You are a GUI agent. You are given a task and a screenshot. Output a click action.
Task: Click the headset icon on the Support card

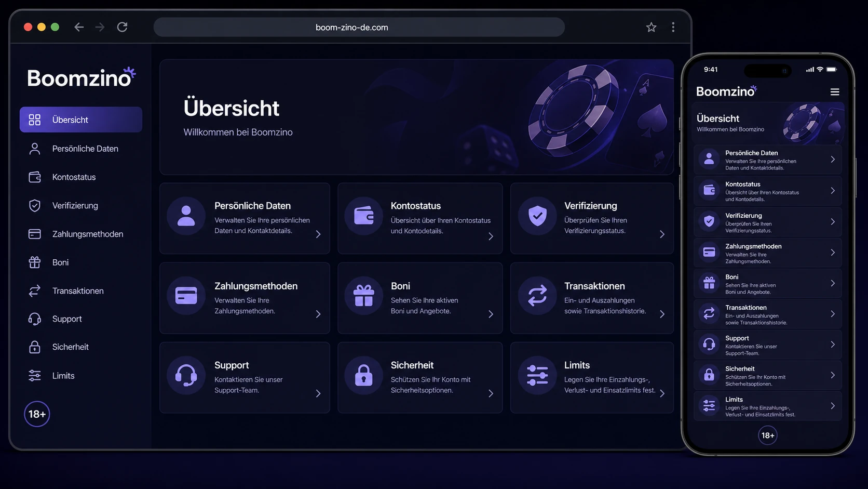coord(186,375)
